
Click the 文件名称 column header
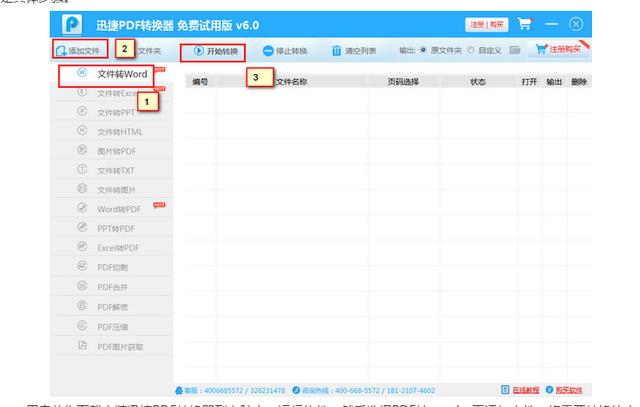coord(291,82)
